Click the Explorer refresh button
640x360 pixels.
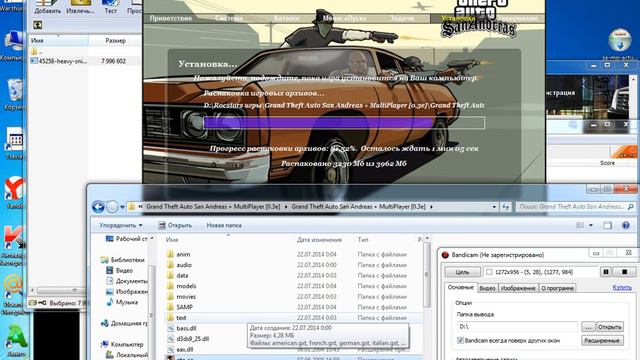(x=506, y=207)
